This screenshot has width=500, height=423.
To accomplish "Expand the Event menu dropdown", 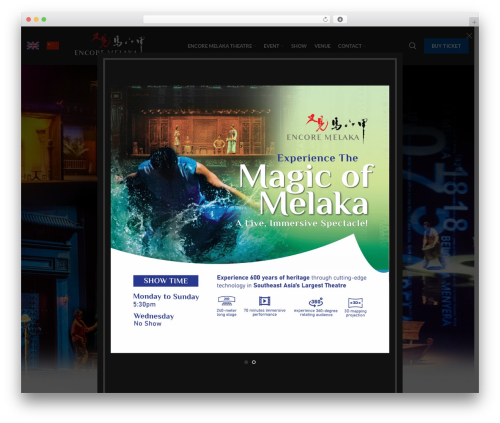I will (273, 46).
